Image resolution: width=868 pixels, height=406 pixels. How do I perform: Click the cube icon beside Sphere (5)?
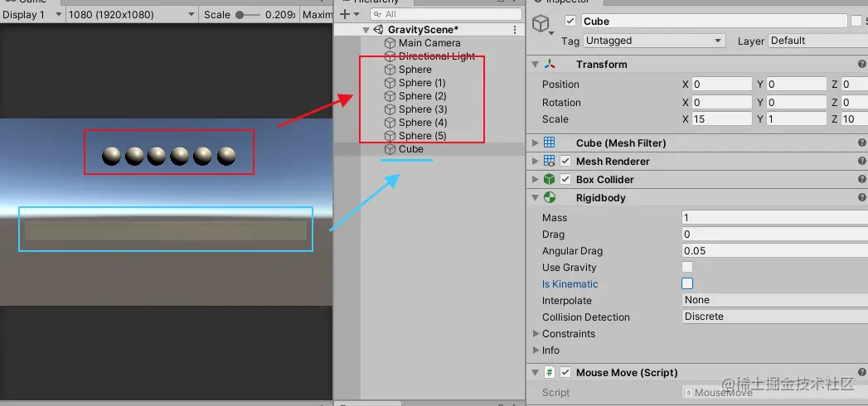[390, 136]
